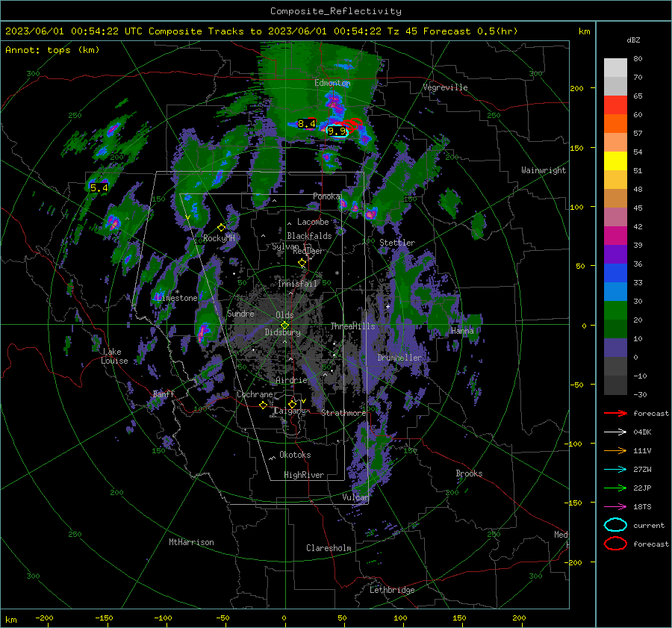Click the yellow diamond marker near RockyMH
Image resolution: width=672 pixels, height=628 pixels.
(222, 227)
